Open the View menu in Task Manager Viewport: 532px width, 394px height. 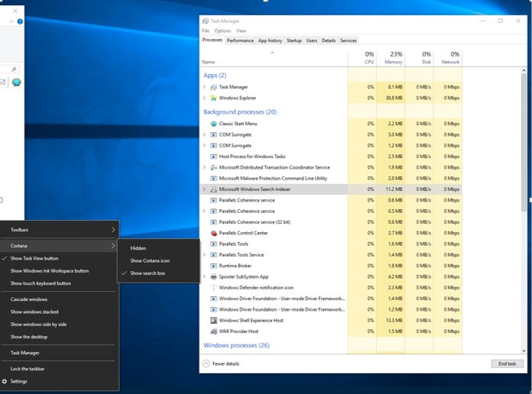tap(241, 31)
